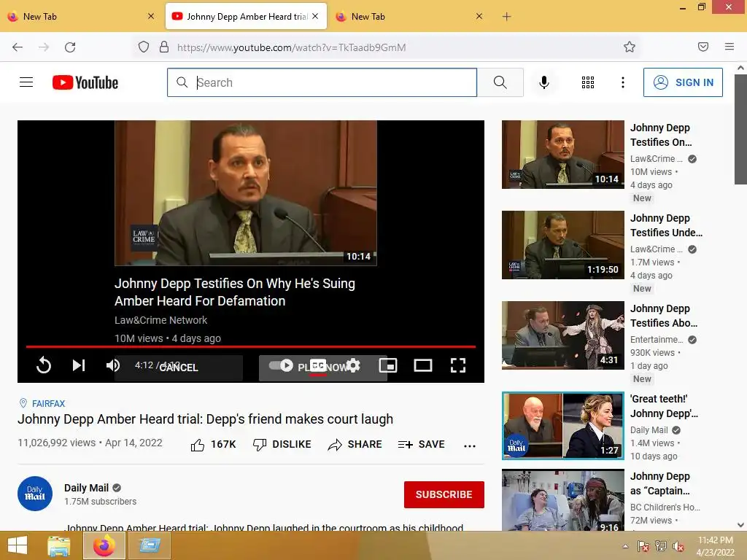Replay the video with replay icon
Viewport: 747px width, 560px height.
[x=44, y=365]
